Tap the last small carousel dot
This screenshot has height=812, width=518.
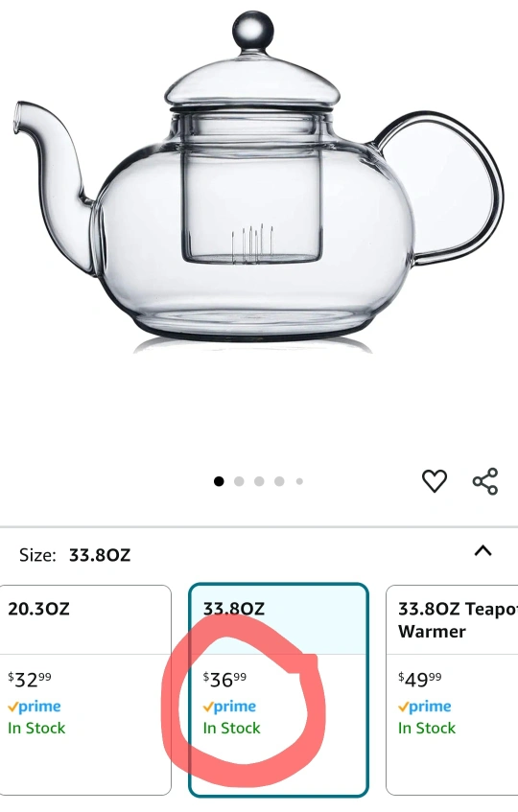[x=299, y=481]
